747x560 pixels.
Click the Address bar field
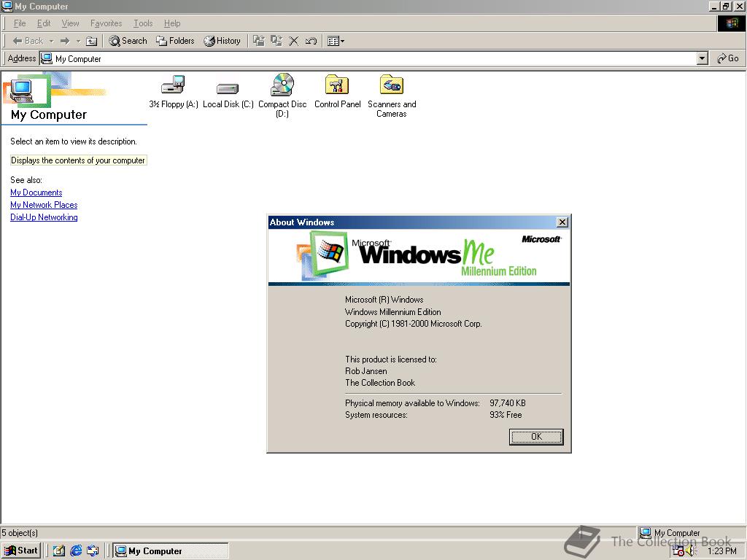(368, 58)
